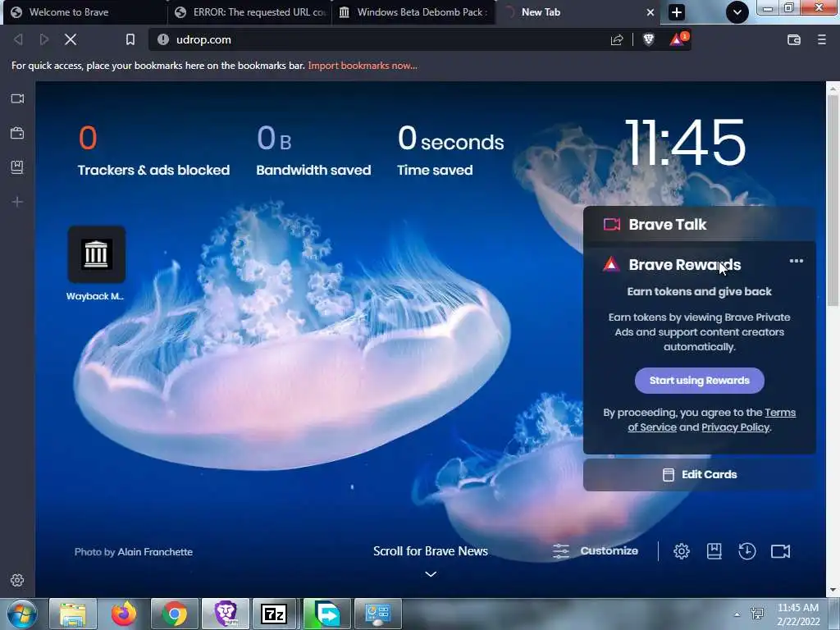Click the taskbar clock showing 11:45 AM
This screenshot has width=840, height=630.
[798, 614]
